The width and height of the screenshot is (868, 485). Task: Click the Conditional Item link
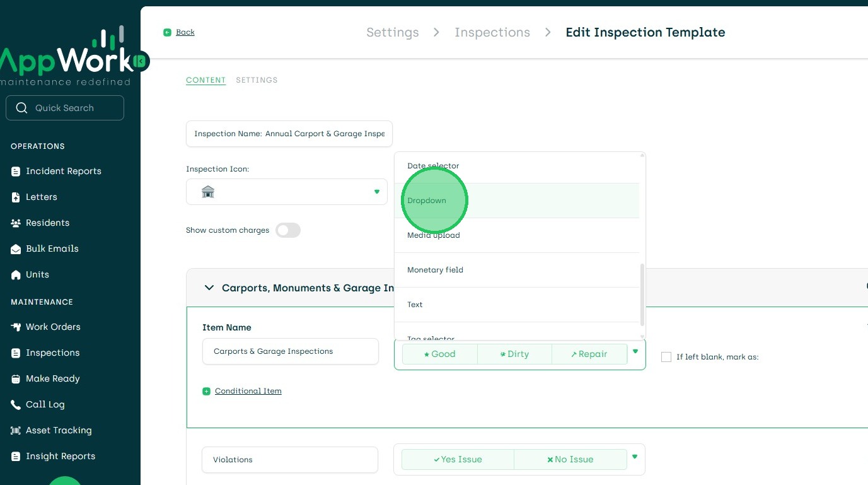pyautogui.click(x=248, y=391)
